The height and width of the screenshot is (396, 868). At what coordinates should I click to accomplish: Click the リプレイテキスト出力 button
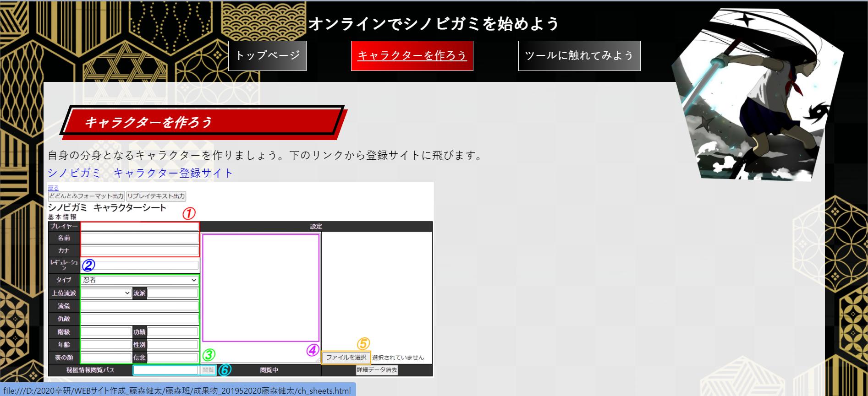click(156, 196)
